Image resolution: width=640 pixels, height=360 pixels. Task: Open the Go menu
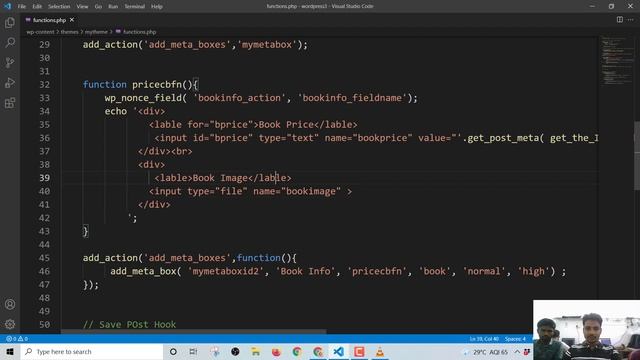[98, 7]
